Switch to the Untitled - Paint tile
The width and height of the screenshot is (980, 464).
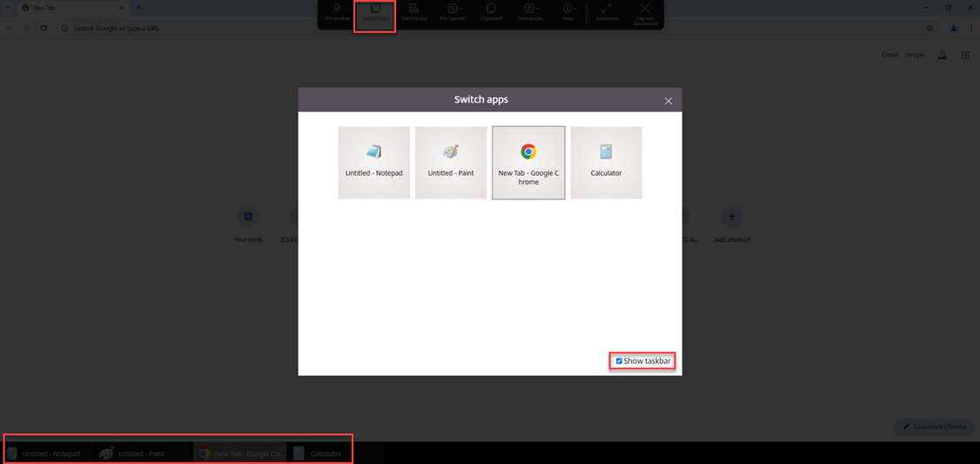pyautogui.click(x=451, y=163)
